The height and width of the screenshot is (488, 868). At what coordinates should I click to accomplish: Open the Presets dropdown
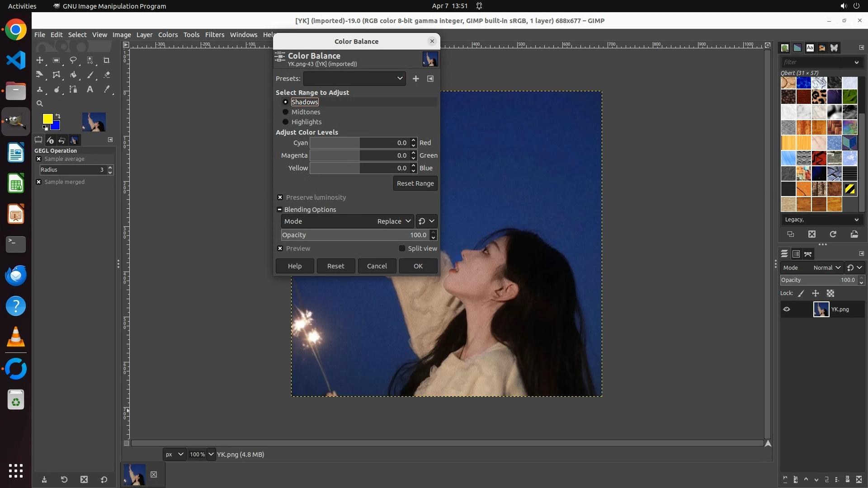[354, 79]
